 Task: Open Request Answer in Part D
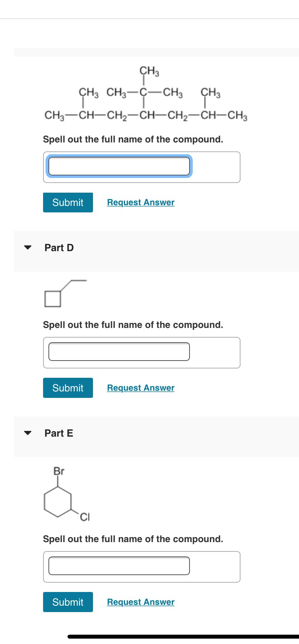coord(140,388)
